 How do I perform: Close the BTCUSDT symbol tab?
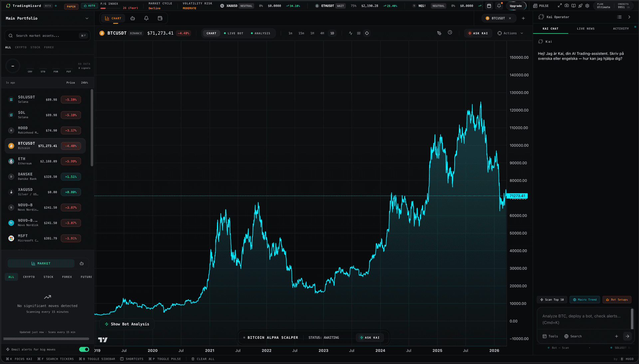tap(510, 18)
